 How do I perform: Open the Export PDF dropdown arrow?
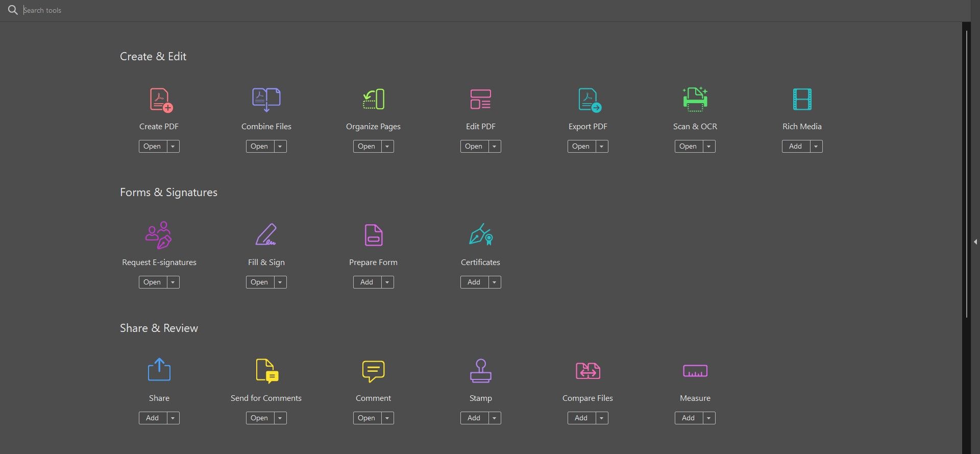point(602,147)
